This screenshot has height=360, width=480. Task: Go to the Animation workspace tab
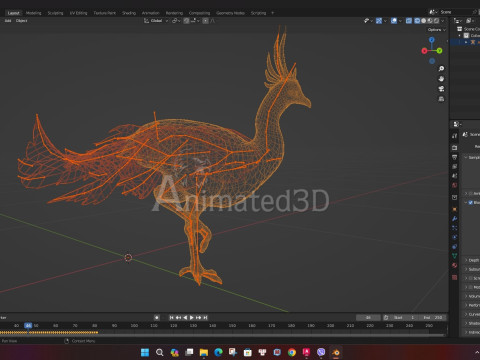coord(150,13)
